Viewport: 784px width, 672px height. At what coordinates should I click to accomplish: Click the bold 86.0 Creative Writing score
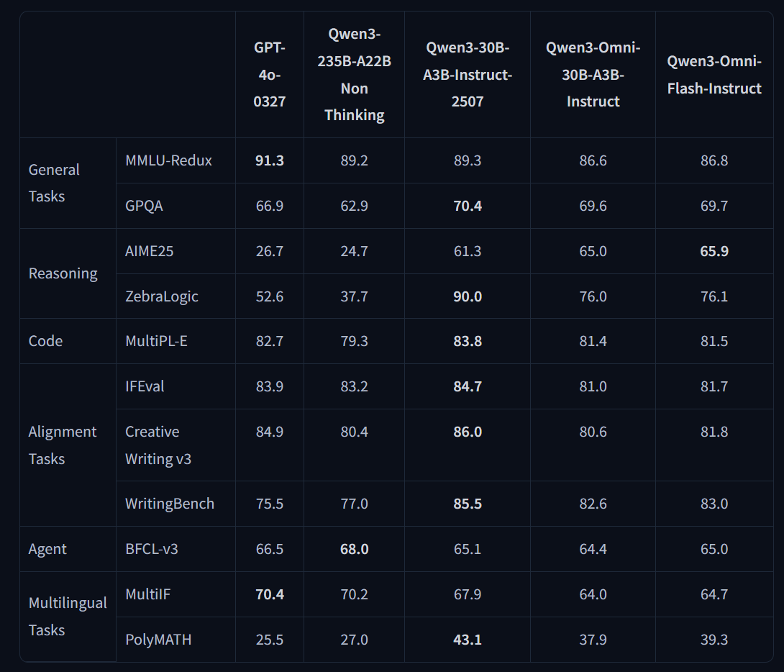pos(468,432)
